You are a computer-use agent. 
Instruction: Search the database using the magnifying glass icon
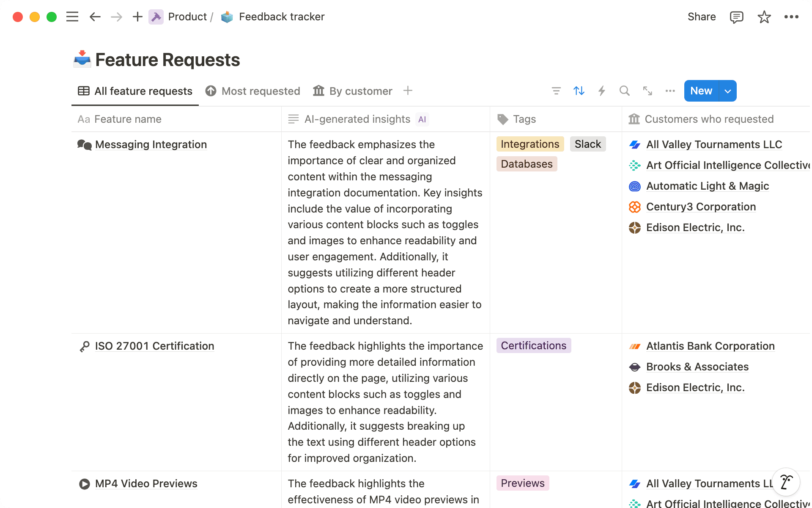624,91
